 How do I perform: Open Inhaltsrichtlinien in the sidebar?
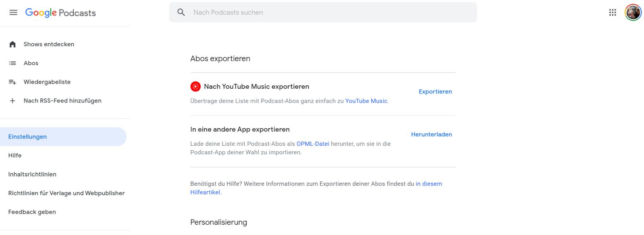32,175
